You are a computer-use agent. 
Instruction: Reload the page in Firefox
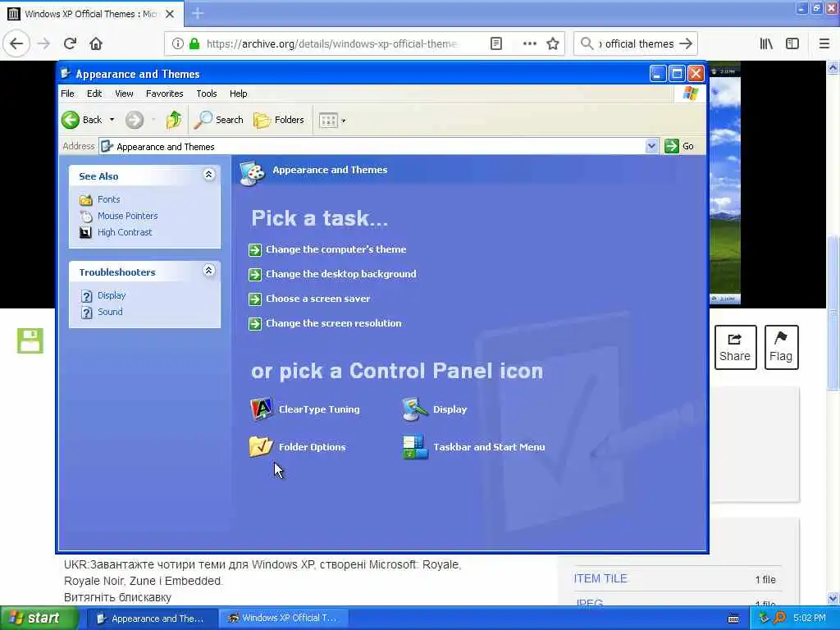(71, 43)
